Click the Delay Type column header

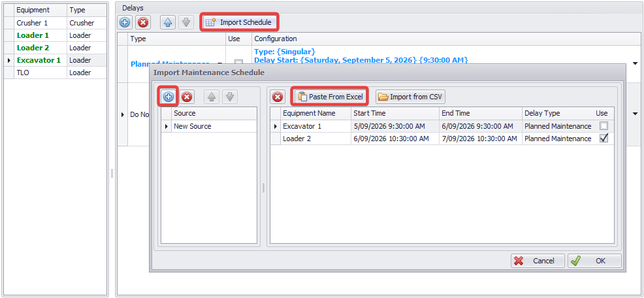click(557, 113)
